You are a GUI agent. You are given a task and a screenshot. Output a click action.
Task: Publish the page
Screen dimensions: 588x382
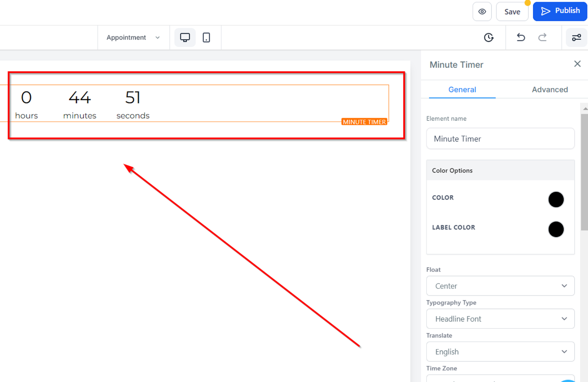[x=560, y=11]
